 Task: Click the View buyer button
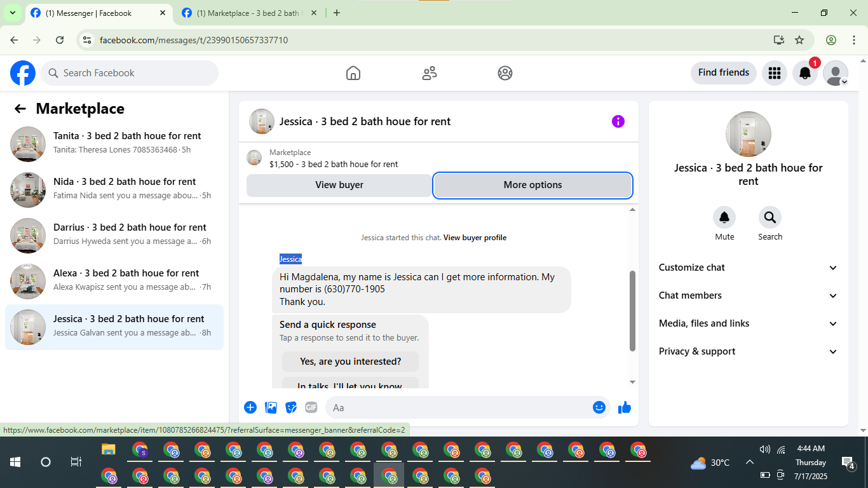click(x=339, y=185)
